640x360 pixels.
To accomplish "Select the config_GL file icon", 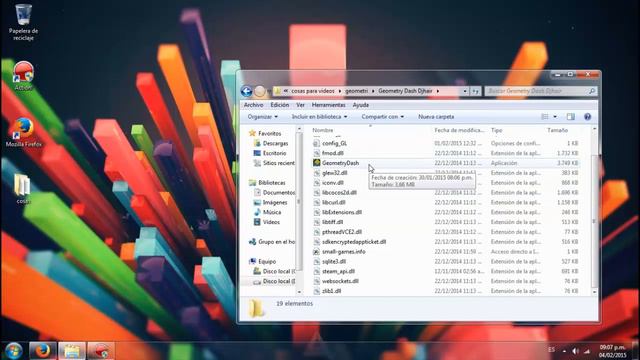I will (317, 143).
